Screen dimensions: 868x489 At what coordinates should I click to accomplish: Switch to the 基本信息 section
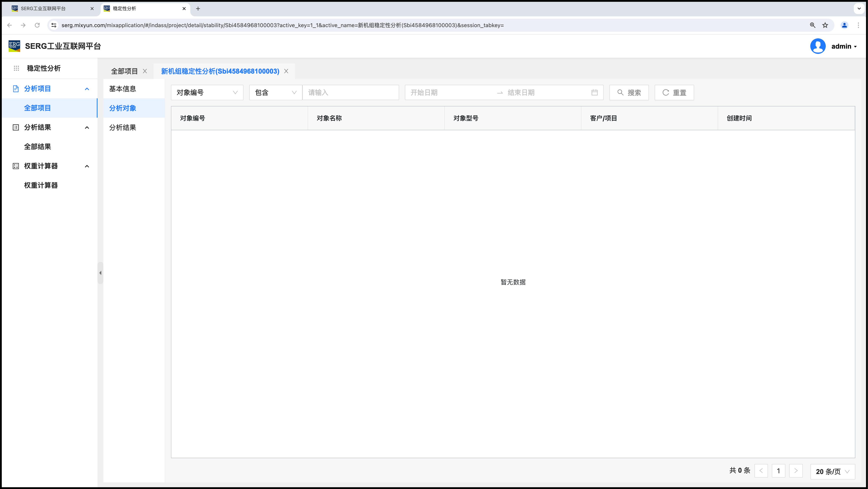[123, 89]
